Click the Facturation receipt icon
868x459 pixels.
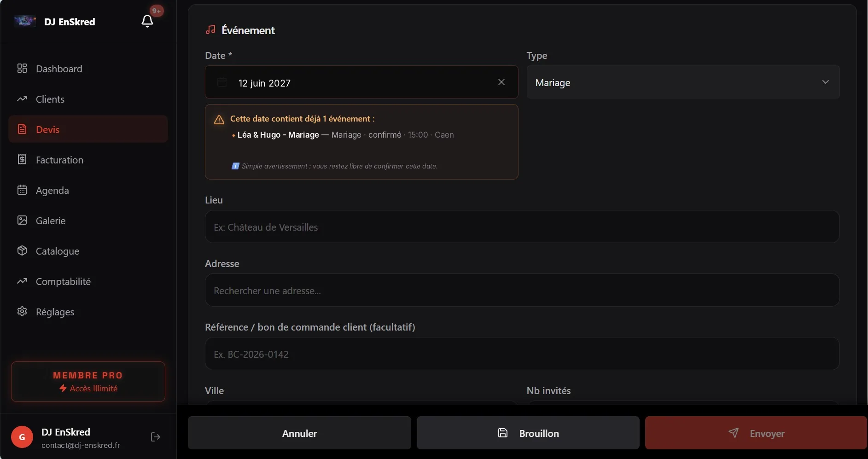tap(22, 159)
